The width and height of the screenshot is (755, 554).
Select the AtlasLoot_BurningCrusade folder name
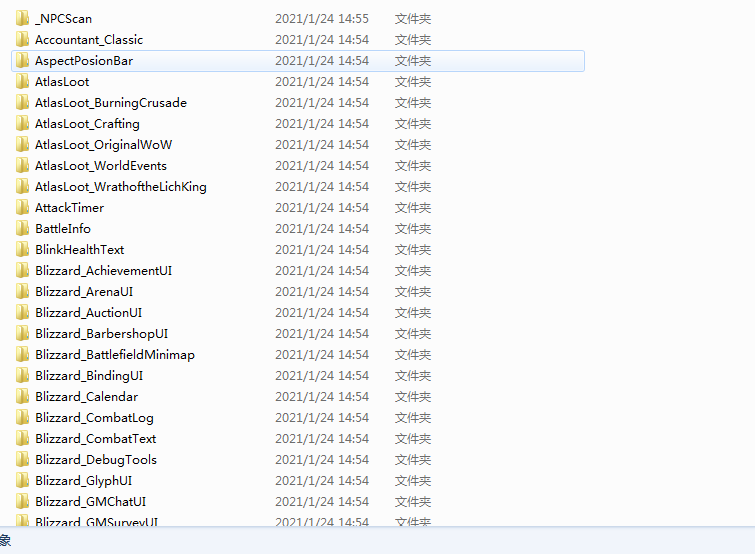pyautogui.click(x=111, y=103)
